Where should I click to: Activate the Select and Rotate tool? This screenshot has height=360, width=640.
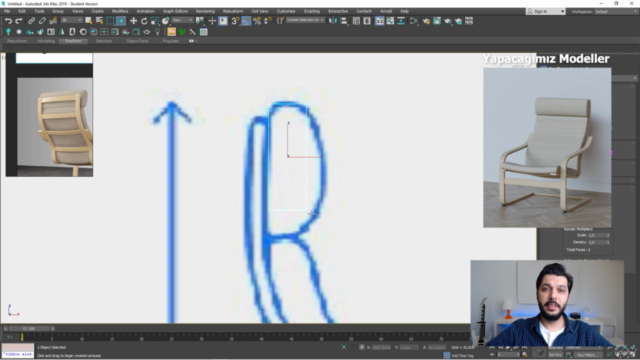pos(144,21)
